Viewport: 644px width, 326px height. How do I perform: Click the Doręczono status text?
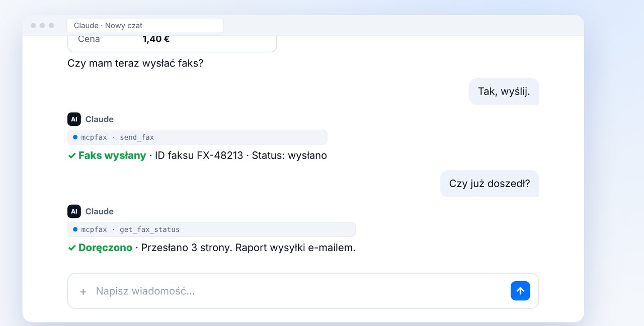click(x=105, y=248)
